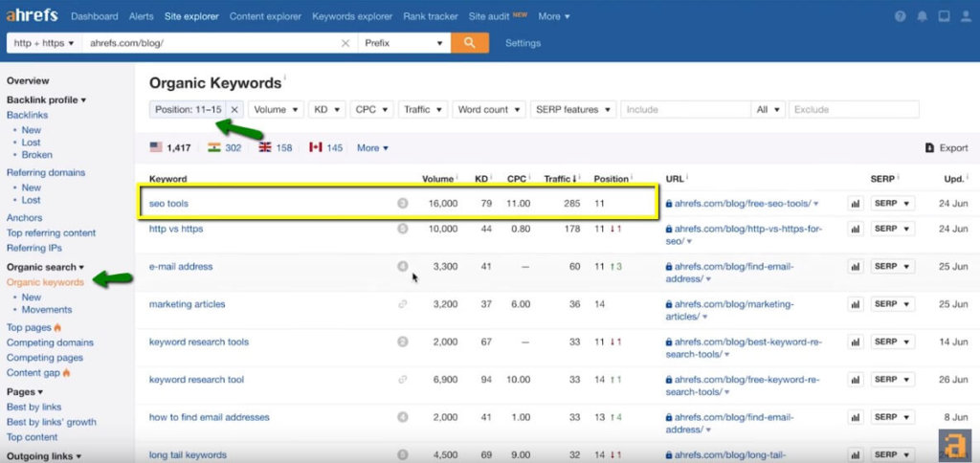Open chart icon for how to find email addresses
The height and width of the screenshot is (463, 980).
855,417
